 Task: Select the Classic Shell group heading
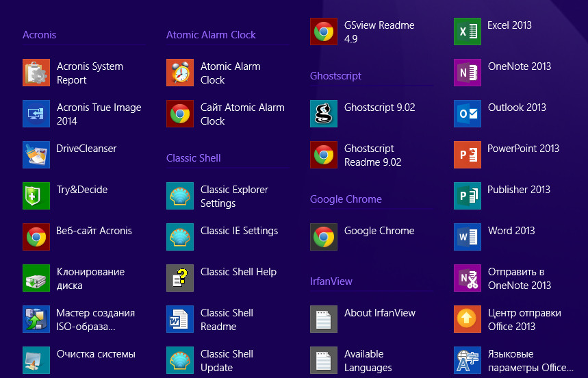193,158
